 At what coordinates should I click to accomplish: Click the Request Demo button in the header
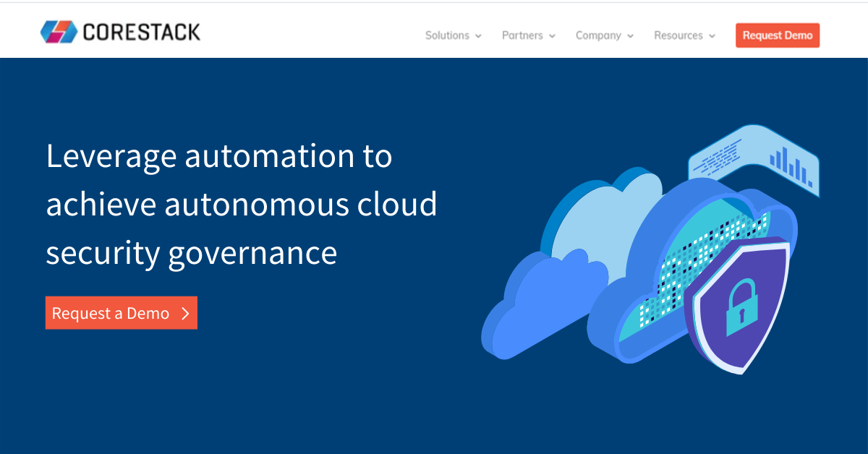point(778,35)
